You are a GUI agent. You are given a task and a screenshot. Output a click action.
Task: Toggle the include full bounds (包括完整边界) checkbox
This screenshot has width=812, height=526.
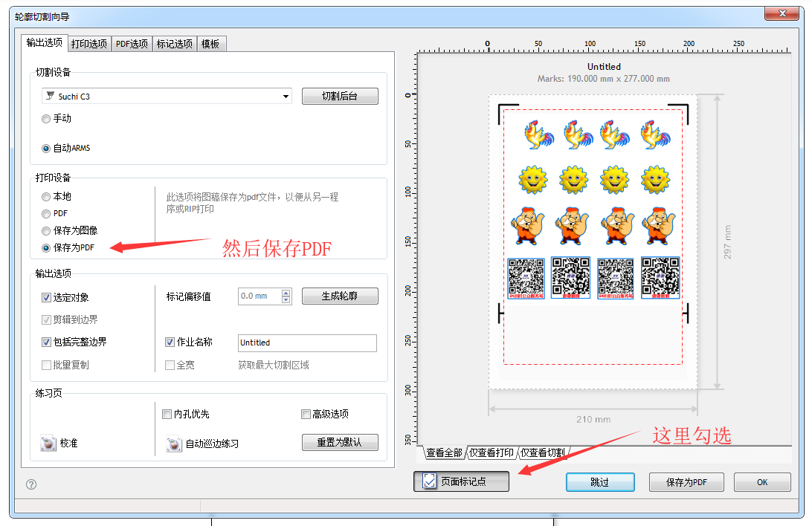click(46, 342)
